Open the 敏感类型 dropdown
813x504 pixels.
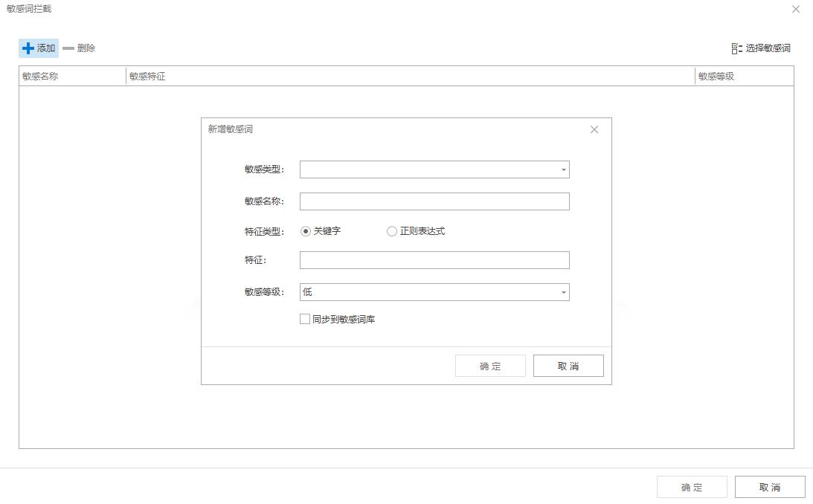coord(434,169)
